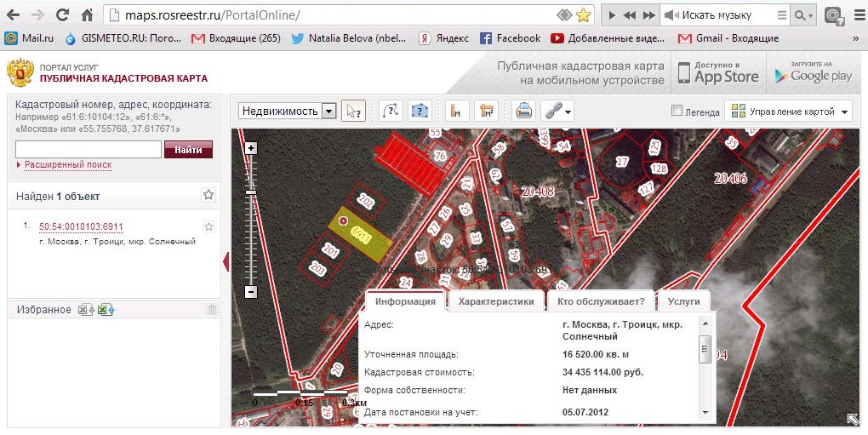Collapse the left side panel arrow
Viewport: 868px width, 435px height.
point(226,261)
